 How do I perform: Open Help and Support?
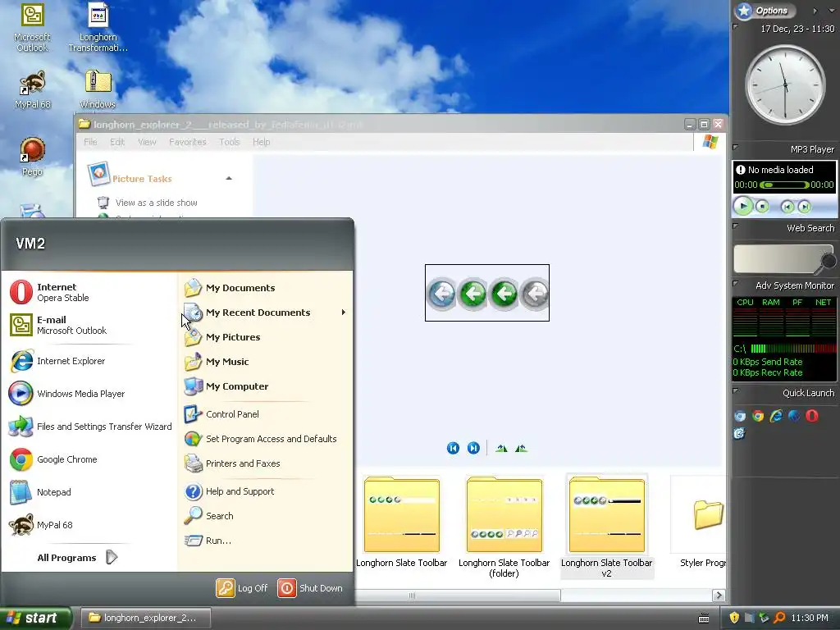coord(265,491)
